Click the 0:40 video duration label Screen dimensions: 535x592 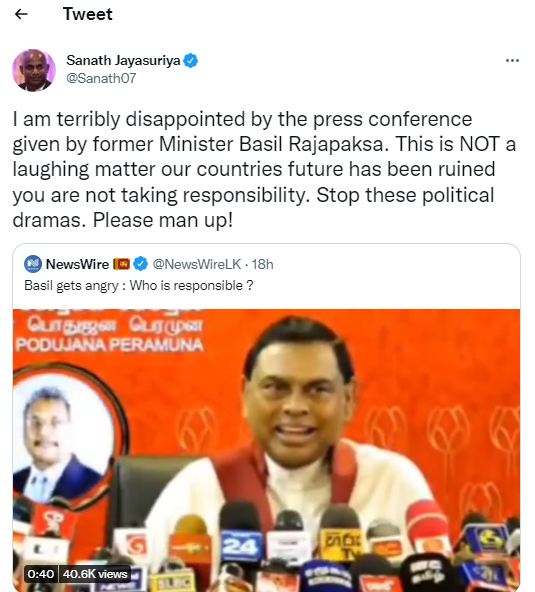pos(41,574)
